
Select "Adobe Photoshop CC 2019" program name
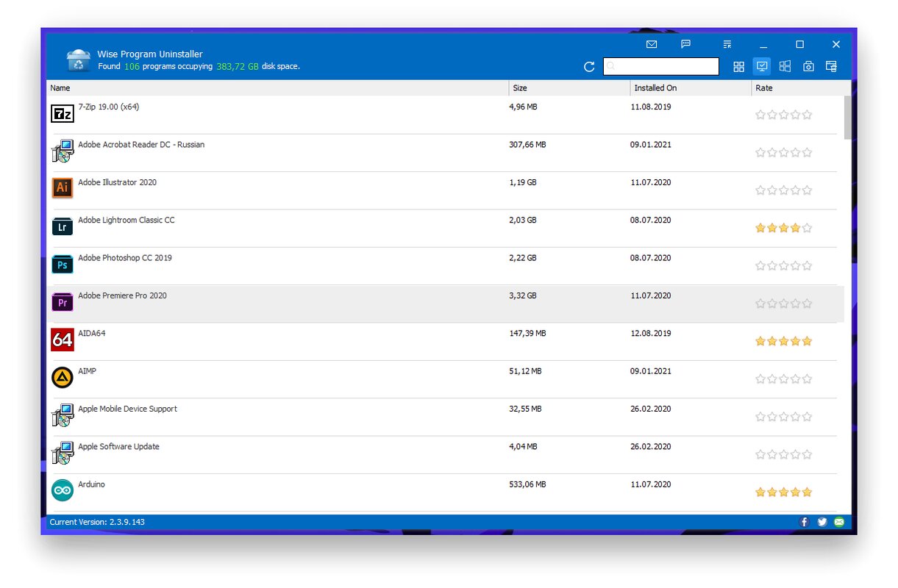click(125, 258)
